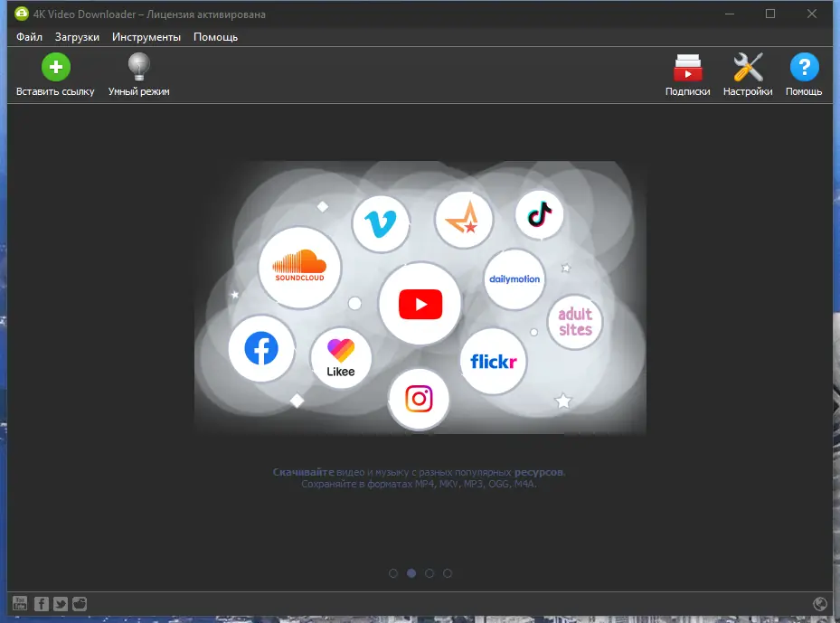The image size is (840, 623).
Task: Open the Instagram icon in footer
Action: [79, 603]
